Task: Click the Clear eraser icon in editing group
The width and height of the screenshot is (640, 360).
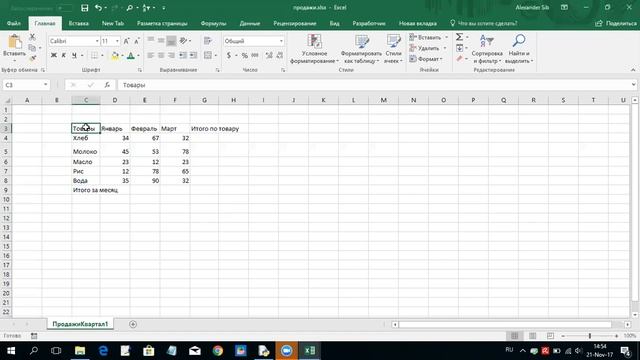Action: click(460, 59)
